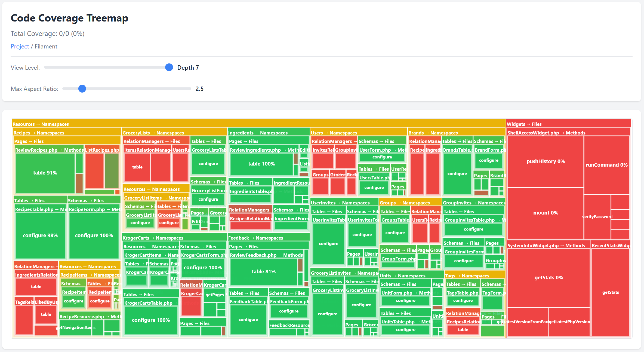This screenshot has width=644, height=352.
Task: Open the ShellAccessWidget.php Methods header
Action: 547,133
